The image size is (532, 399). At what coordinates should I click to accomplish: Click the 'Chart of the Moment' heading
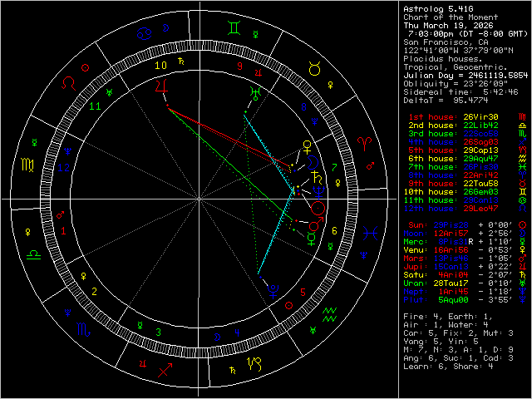pyautogui.click(x=451, y=17)
